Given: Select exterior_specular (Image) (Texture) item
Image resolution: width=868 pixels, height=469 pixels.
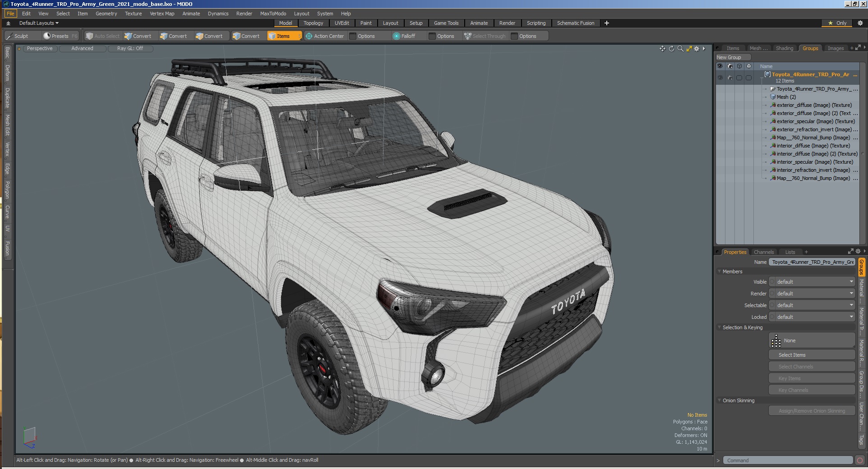Looking at the screenshot, I should click(x=815, y=121).
